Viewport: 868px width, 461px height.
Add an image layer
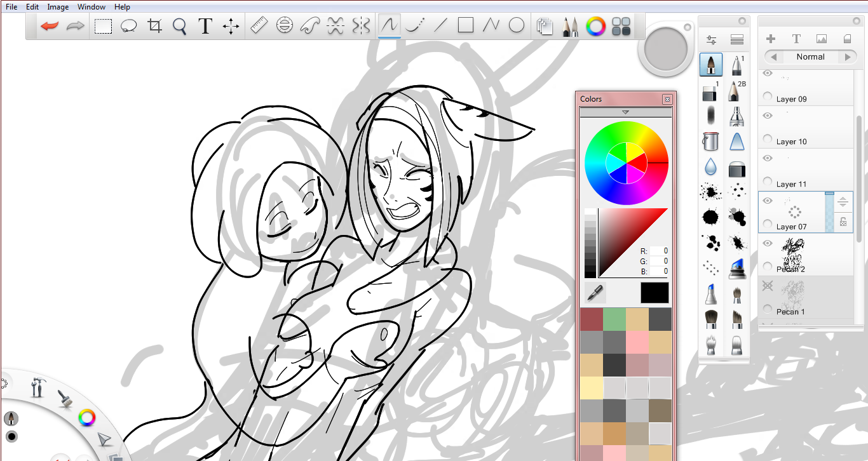point(822,39)
